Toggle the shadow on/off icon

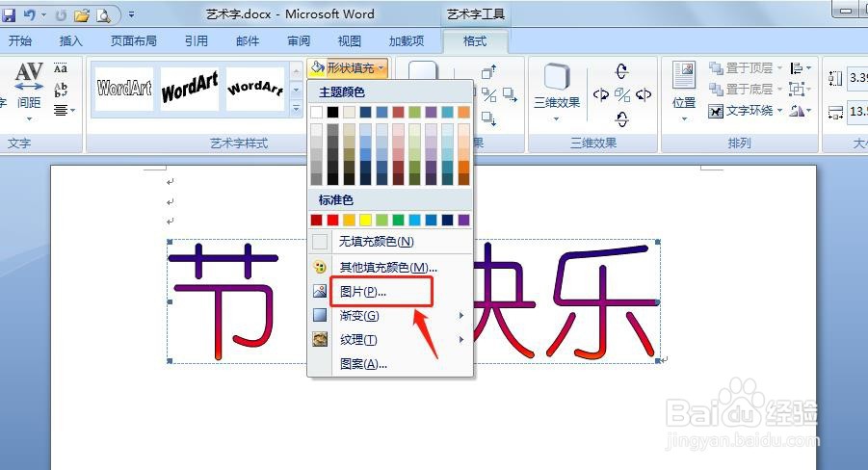(x=488, y=94)
